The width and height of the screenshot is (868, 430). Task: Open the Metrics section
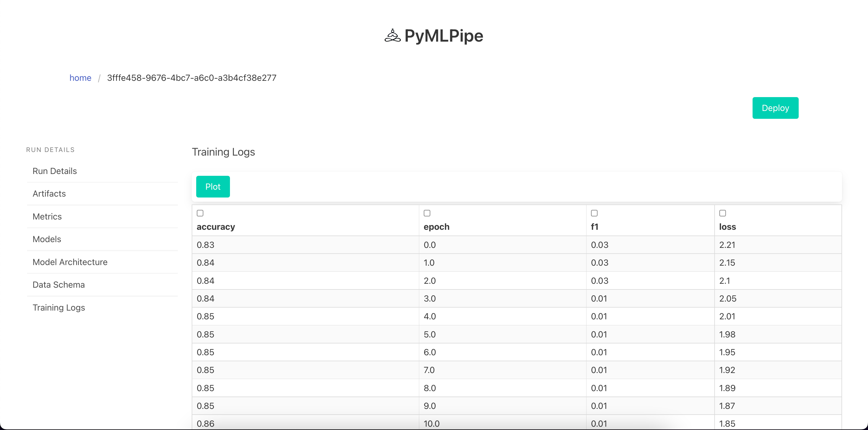point(47,217)
